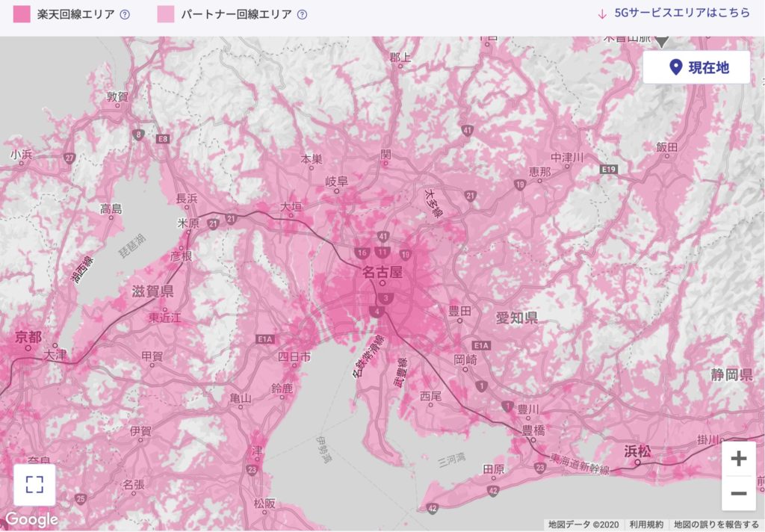Click the 彦根 city label
This screenshot has height=532, width=765.
click(x=181, y=256)
